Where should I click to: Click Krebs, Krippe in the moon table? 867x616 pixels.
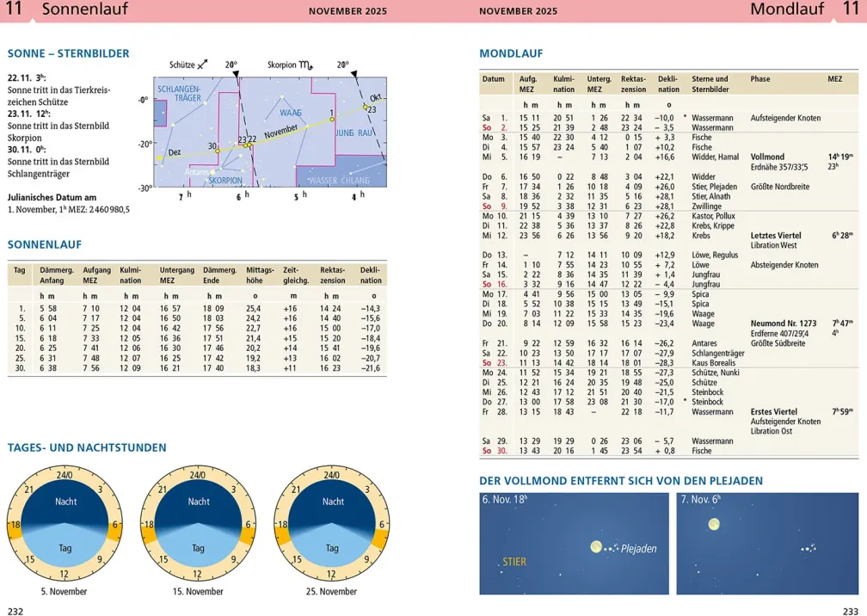(x=713, y=225)
